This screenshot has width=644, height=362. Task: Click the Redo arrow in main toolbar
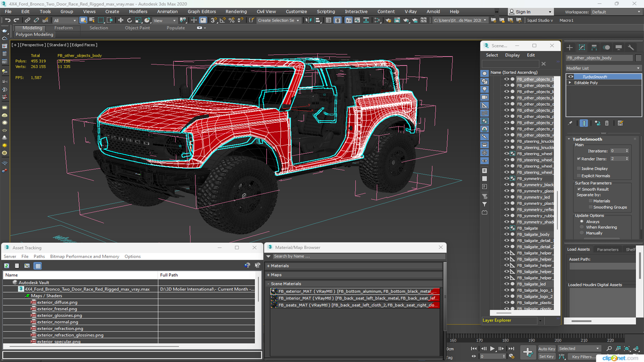16,20
